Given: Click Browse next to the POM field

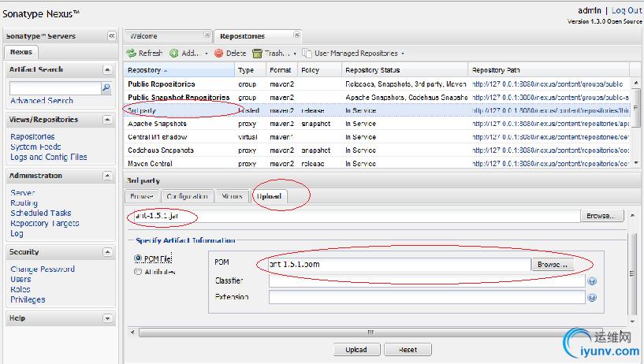Looking at the screenshot, I should click(553, 264).
